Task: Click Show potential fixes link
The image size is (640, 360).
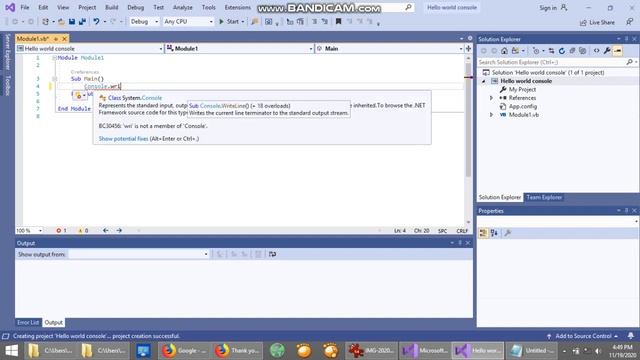Action: 123,139
